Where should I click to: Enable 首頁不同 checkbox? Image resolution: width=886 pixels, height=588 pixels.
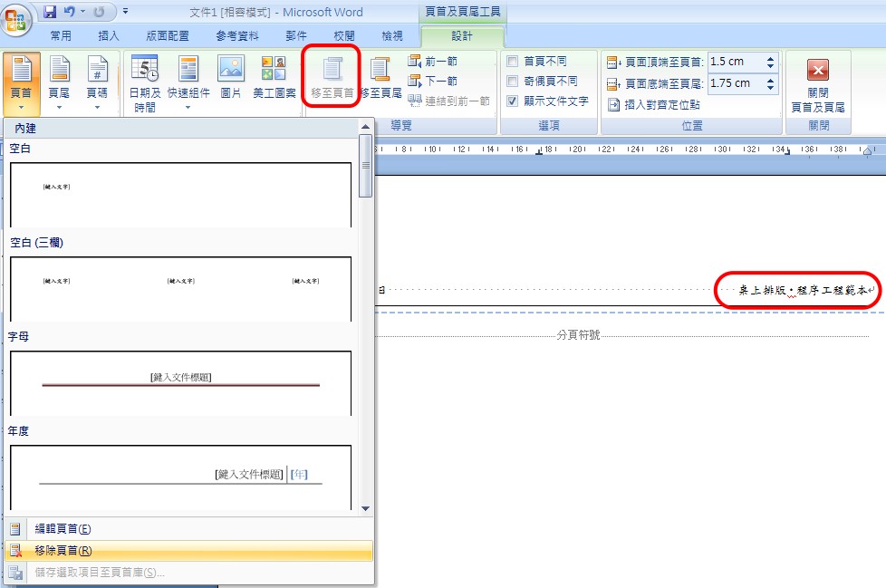coord(513,62)
